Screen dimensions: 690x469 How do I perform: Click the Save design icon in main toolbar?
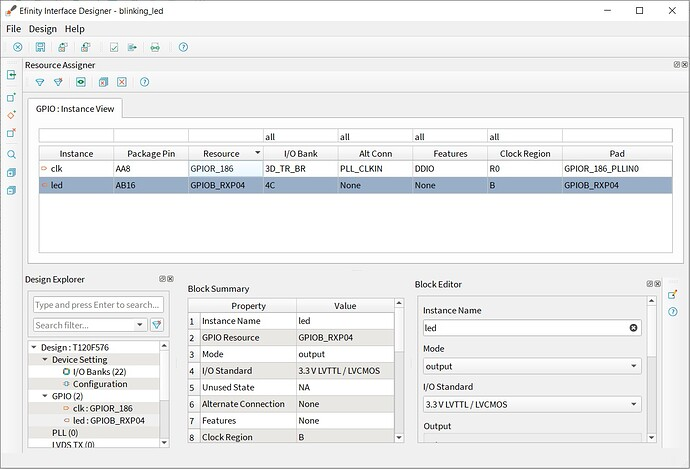40,47
